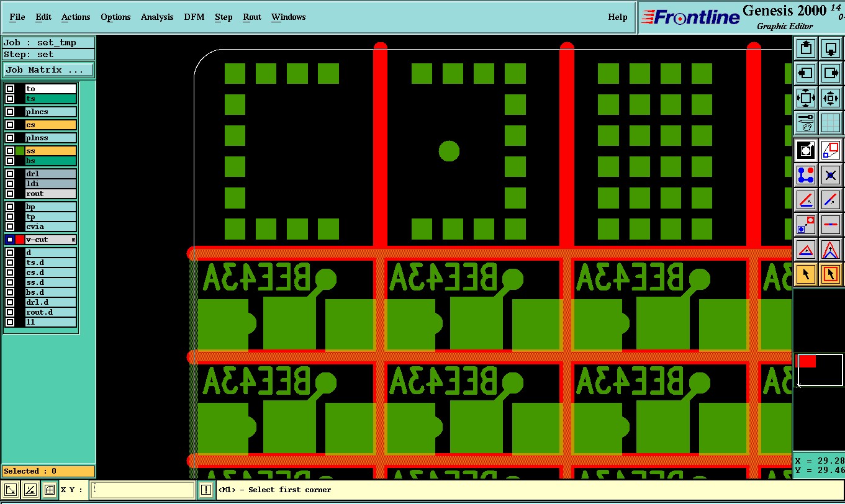Select the 'ts.d' layer name
The width and height of the screenshot is (845, 504).
(50, 263)
